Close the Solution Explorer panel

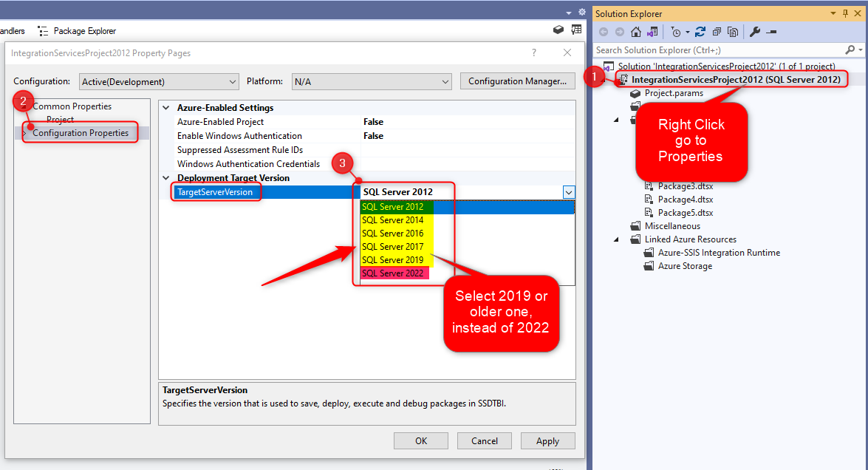pos(858,13)
